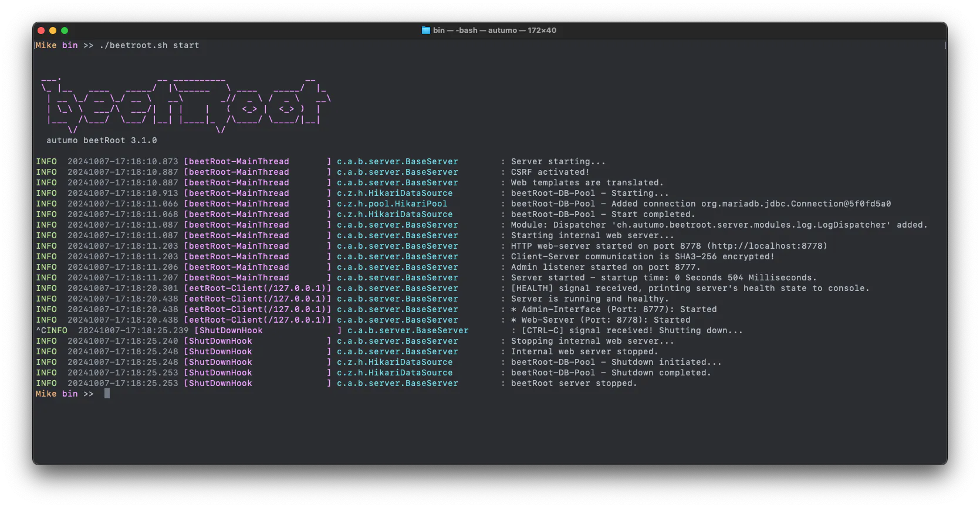Click the folder icon in the title bar

click(426, 31)
